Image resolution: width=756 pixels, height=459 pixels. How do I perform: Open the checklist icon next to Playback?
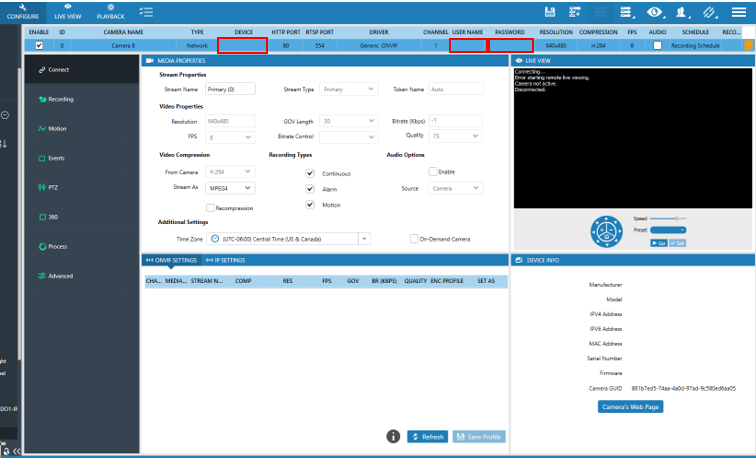(x=147, y=12)
